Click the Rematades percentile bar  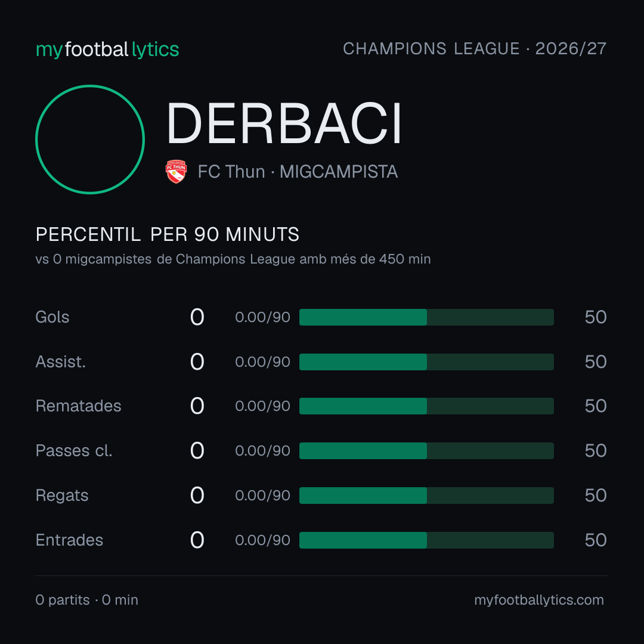tap(426, 406)
